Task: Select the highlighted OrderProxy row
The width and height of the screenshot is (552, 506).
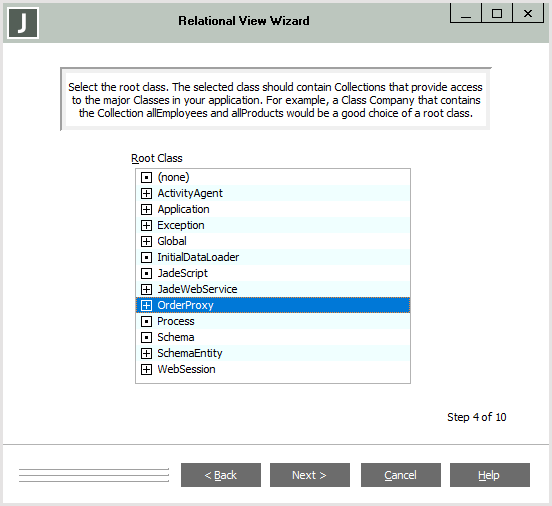Action: tap(273, 305)
